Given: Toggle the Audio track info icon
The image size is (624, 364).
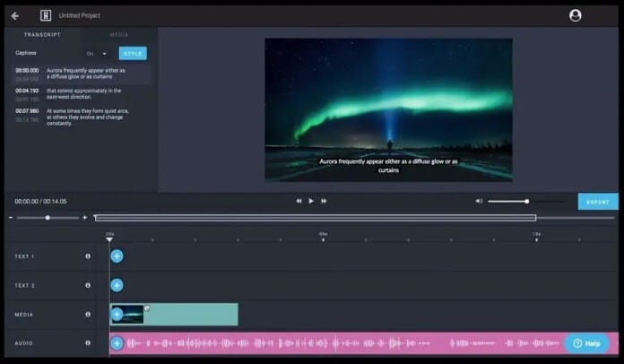Looking at the screenshot, I should tap(88, 342).
